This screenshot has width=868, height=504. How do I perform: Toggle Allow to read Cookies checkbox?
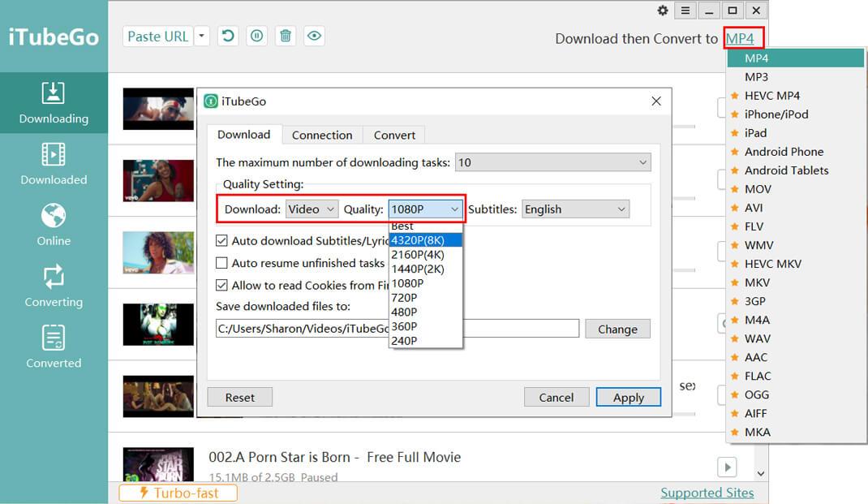(x=221, y=285)
